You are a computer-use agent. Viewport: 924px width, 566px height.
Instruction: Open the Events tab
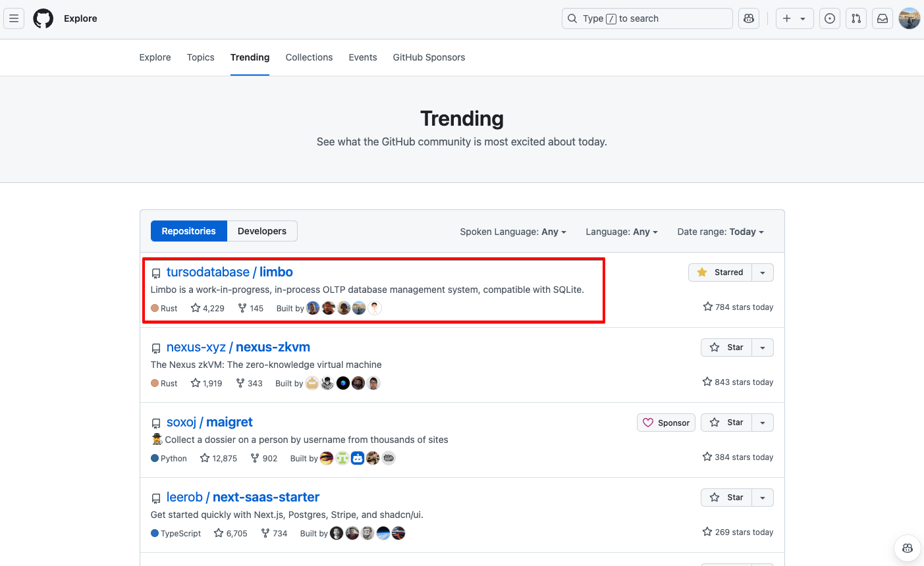[x=363, y=57]
